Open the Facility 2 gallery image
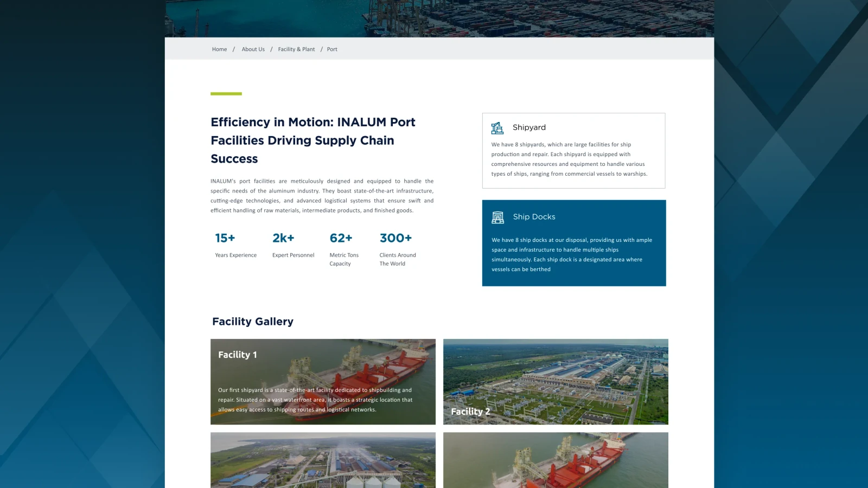 [556, 382]
